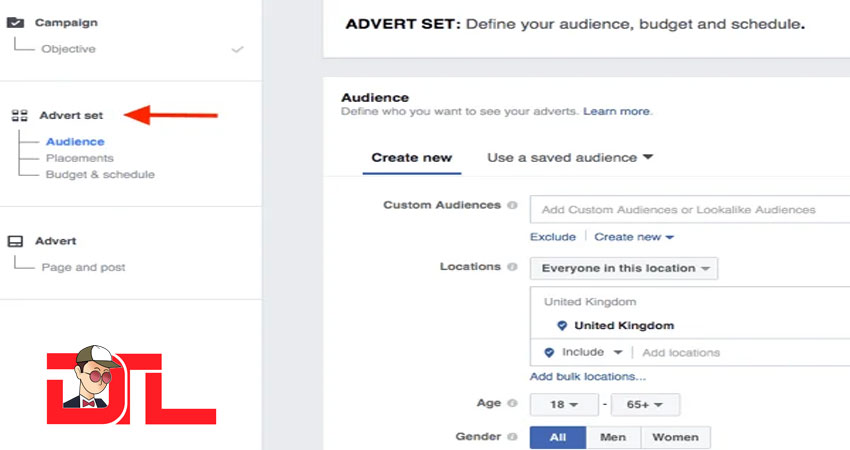Click the United Kingdom location pin icon
The image size is (850, 450).
pos(561,325)
